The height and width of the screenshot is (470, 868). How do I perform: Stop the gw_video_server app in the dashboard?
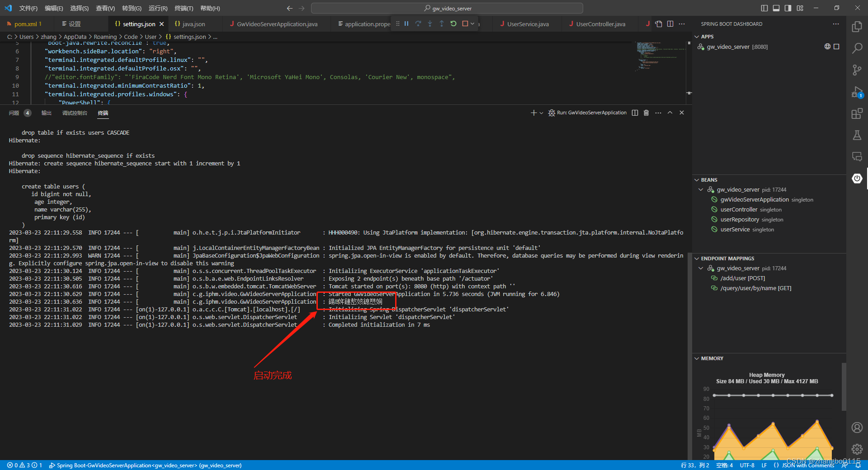click(x=836, y=47)
